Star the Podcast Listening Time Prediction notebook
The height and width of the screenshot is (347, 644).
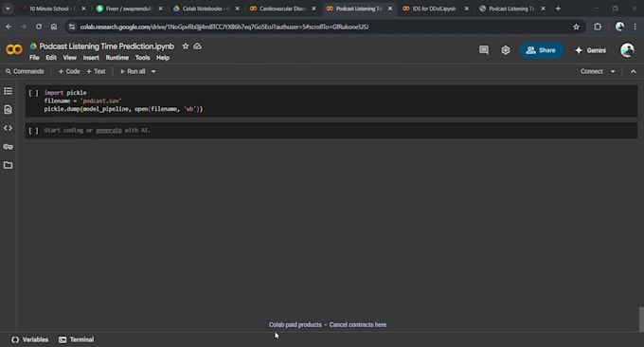(186, 46)
